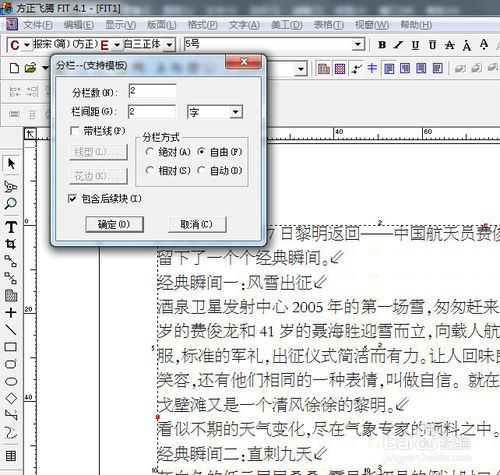Open file with folder icon
Viewport: 500px width, 475px height.
click(30, 68)
